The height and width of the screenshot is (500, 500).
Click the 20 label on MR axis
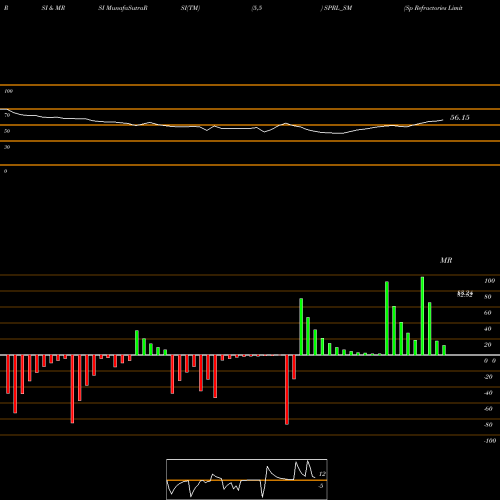[x=488, y=345]
